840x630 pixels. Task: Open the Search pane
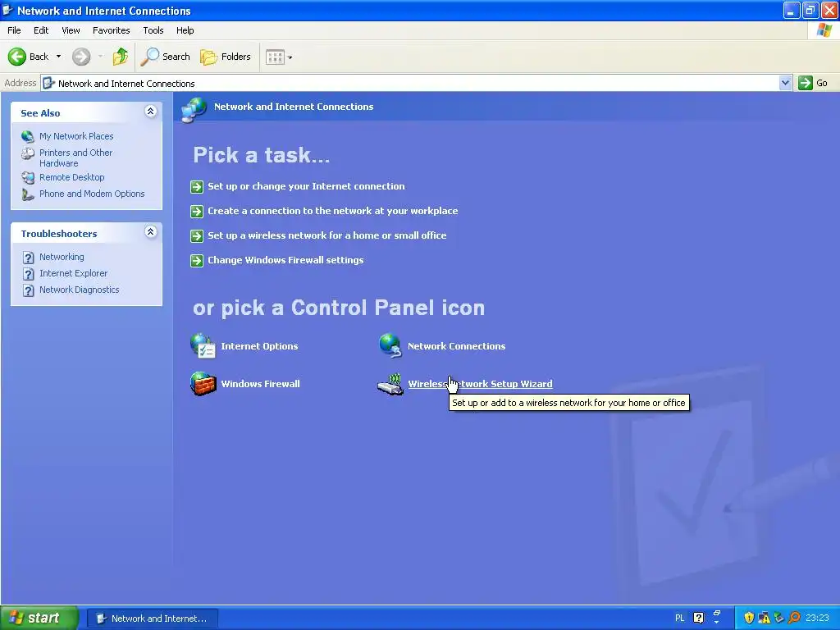[x=166, y=57]
